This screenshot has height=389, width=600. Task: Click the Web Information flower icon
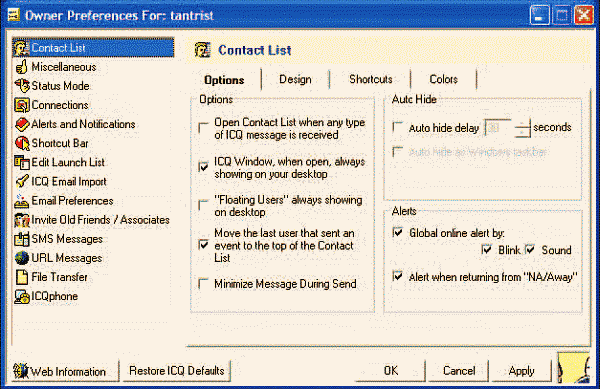point(20,371)
